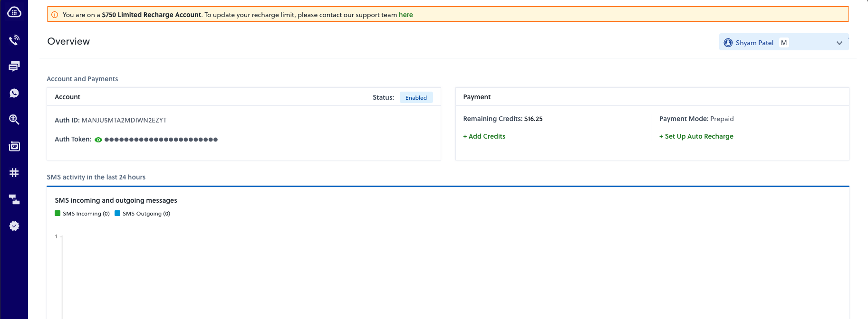Viewport: 868px width, 319px height.
Task: Click Set Up Auto Recharge link
Action: 696,136
